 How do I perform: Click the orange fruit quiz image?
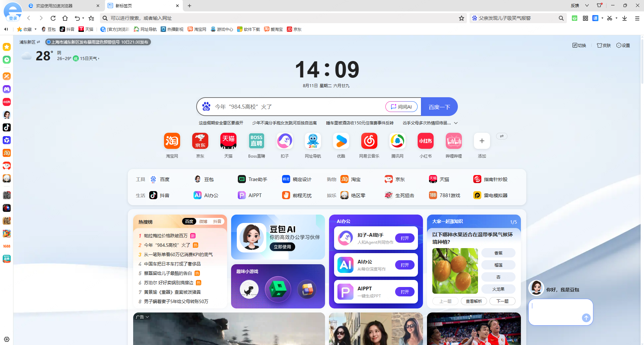click(x=455, y=271)
